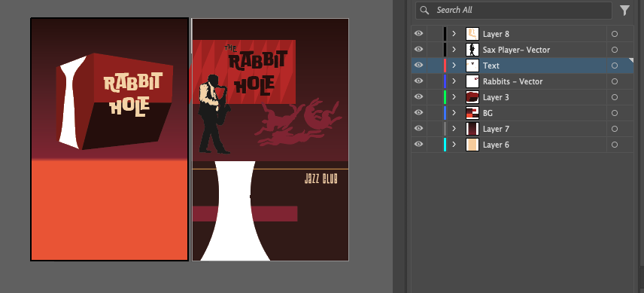Click the white hourglass shape on right artboard
The height and width of the screenshot is (293, 644).
pos(235,211)
